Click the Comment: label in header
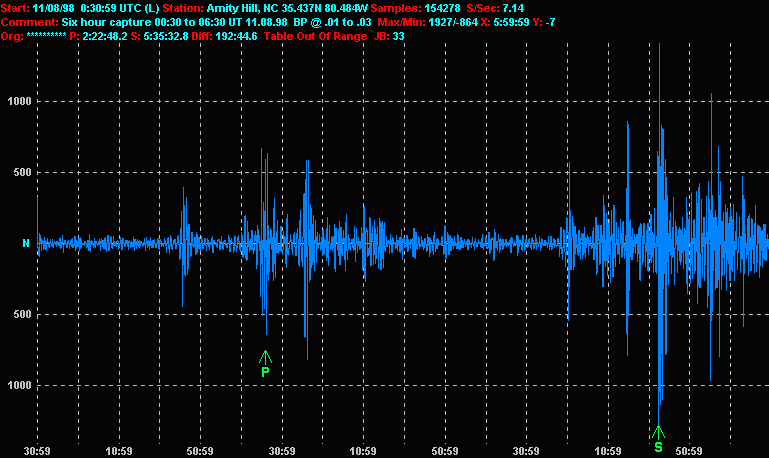This screenshot has height=458, width=769. coord(29,22)
